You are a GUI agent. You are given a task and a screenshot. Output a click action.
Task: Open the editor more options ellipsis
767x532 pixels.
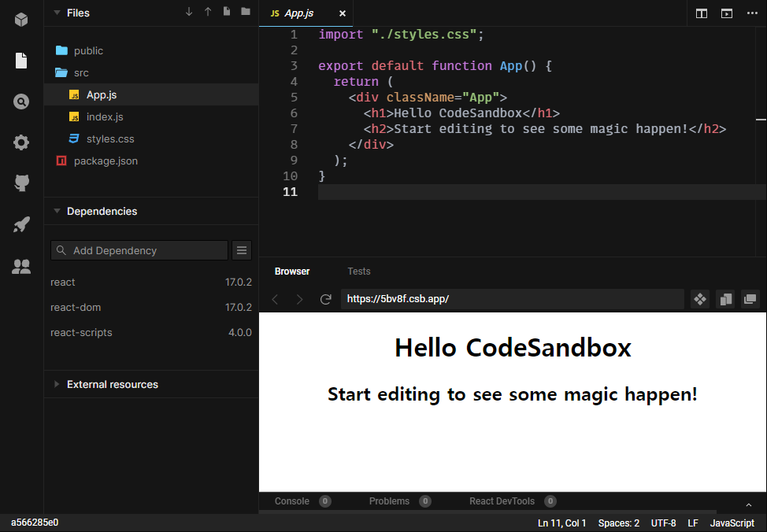(752, 13)
